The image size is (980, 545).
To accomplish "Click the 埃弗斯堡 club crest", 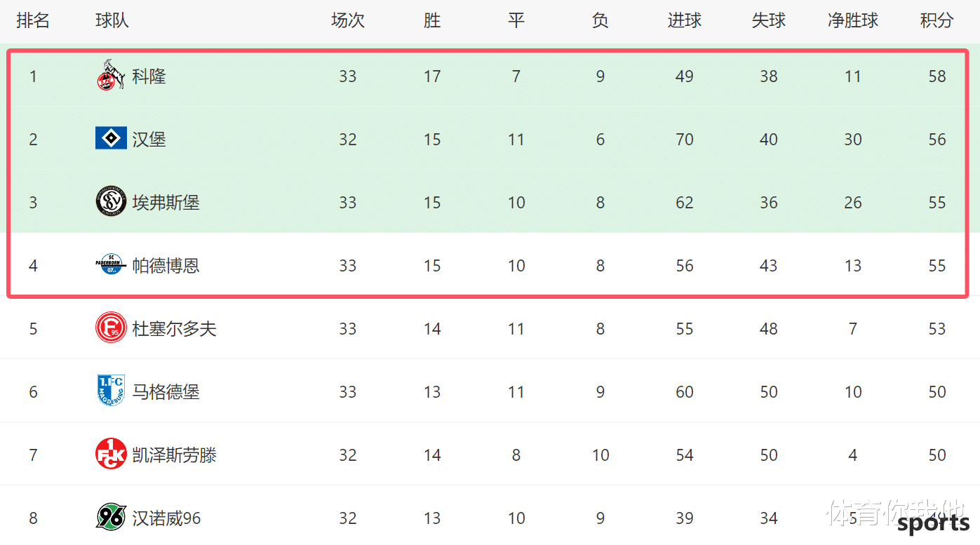I will [111, 201].
